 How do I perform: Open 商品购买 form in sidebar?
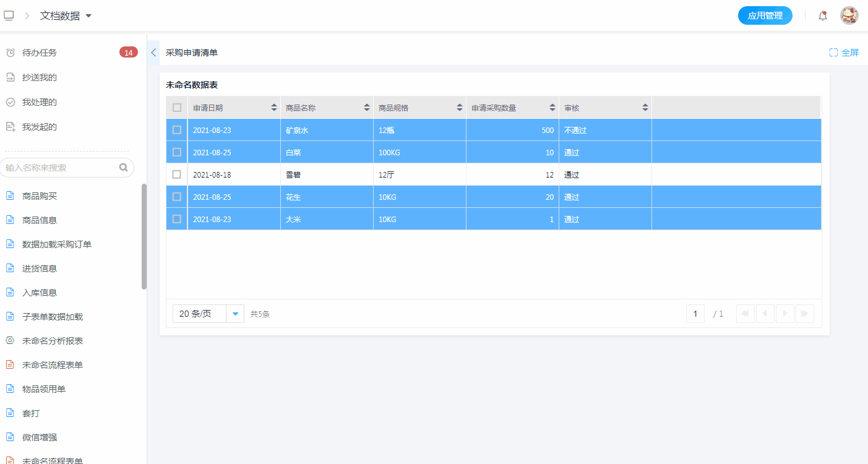(x=40, y=196)
